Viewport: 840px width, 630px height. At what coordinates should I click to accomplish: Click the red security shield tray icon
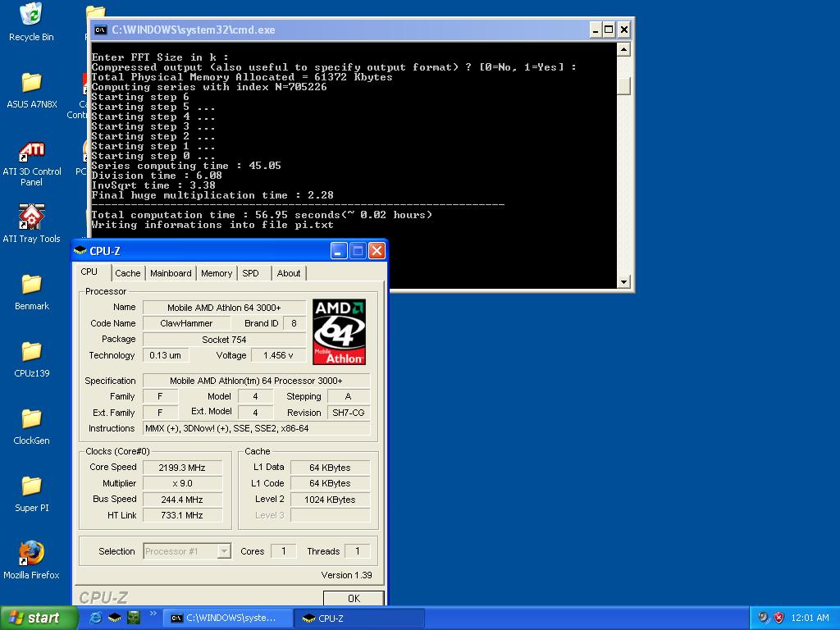click(x=779, y=618)
